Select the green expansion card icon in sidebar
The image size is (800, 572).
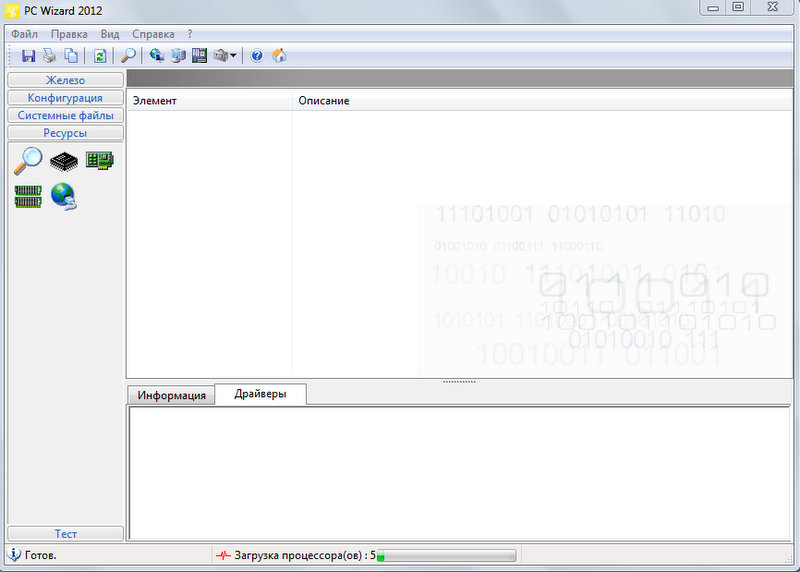[99, 160]
